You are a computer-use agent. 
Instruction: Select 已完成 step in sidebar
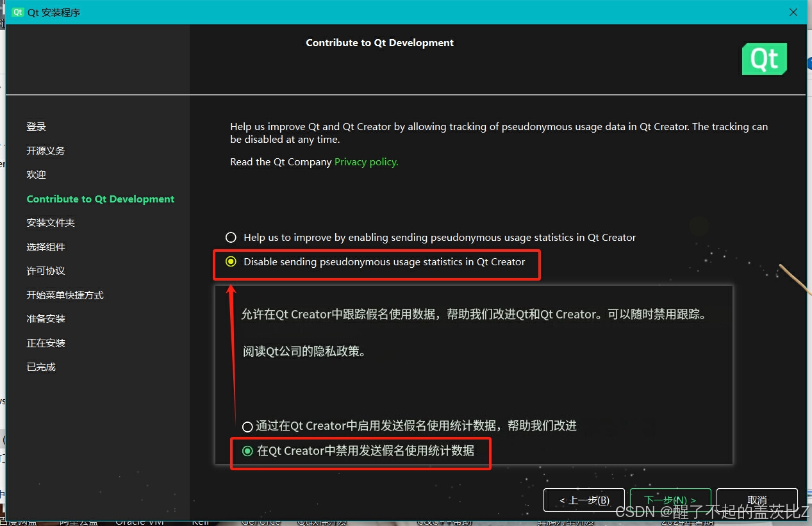click(x=41, y=367)
